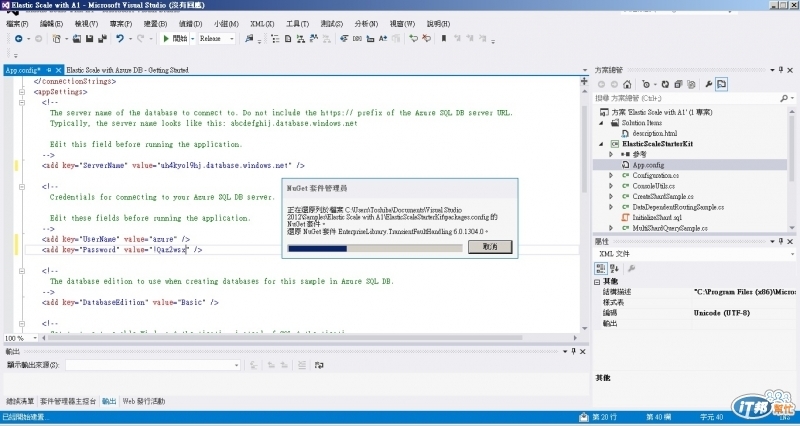Select InitializeShard.sql in Solution Explorer
This screenshot has width=800, height=426.
pos(657,217)
